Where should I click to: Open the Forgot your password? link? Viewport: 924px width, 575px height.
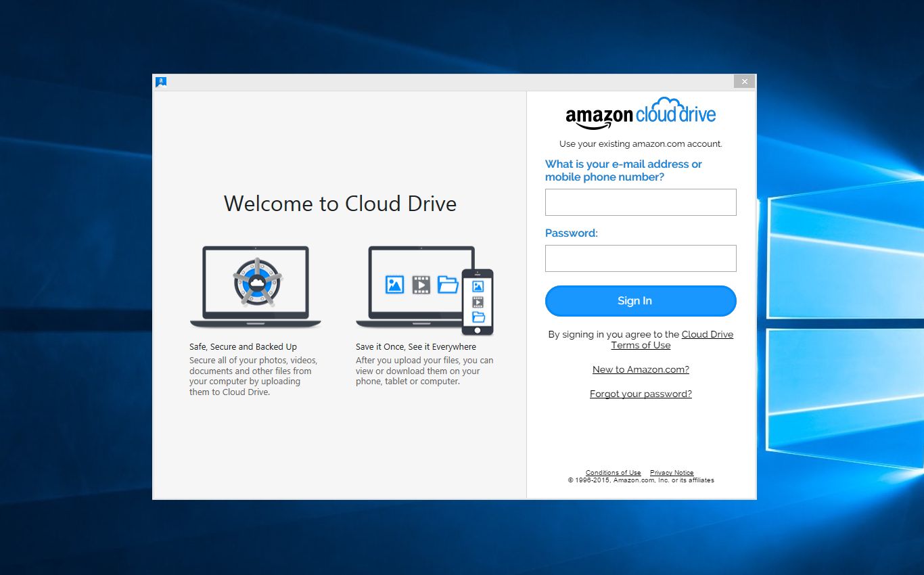click(x=641, y=394)
